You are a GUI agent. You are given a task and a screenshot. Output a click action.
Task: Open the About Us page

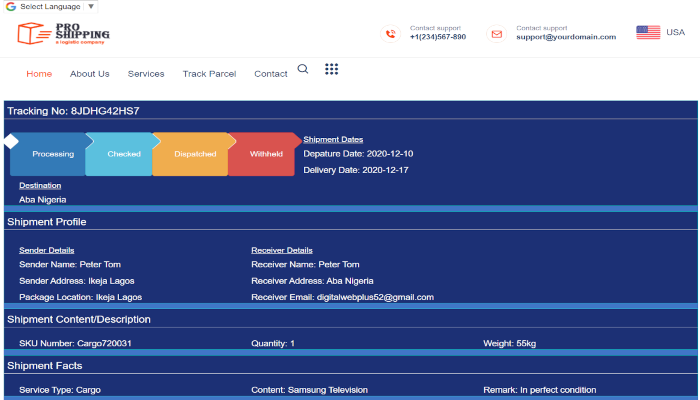coord(90,74)
